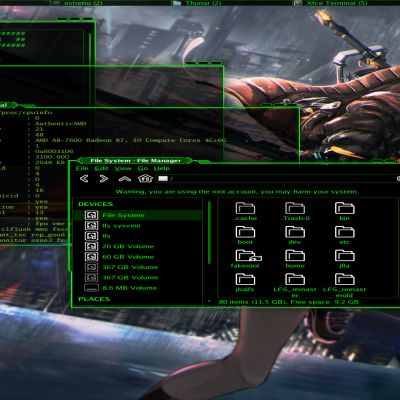
Task: Select the fakeroot linked folder icon
Action: (x=248, y=256)
